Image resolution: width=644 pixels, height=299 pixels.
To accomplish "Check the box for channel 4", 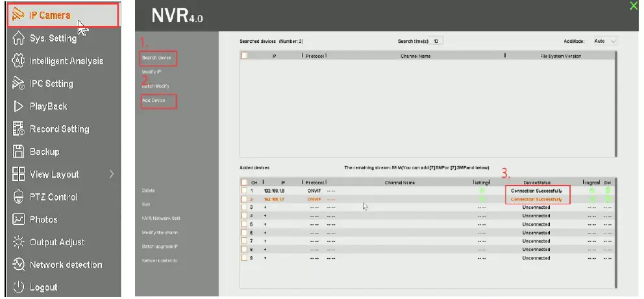I will point(244,216).
